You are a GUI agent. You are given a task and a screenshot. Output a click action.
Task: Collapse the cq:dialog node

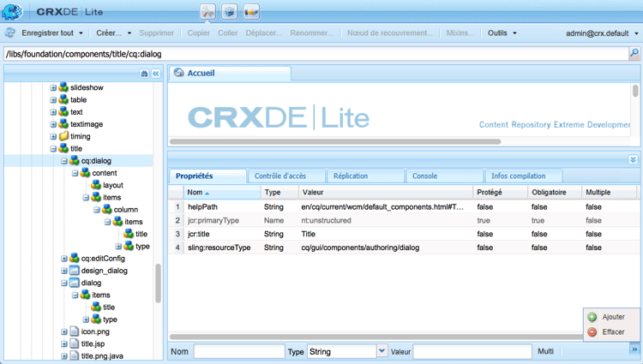pos(64,161)
